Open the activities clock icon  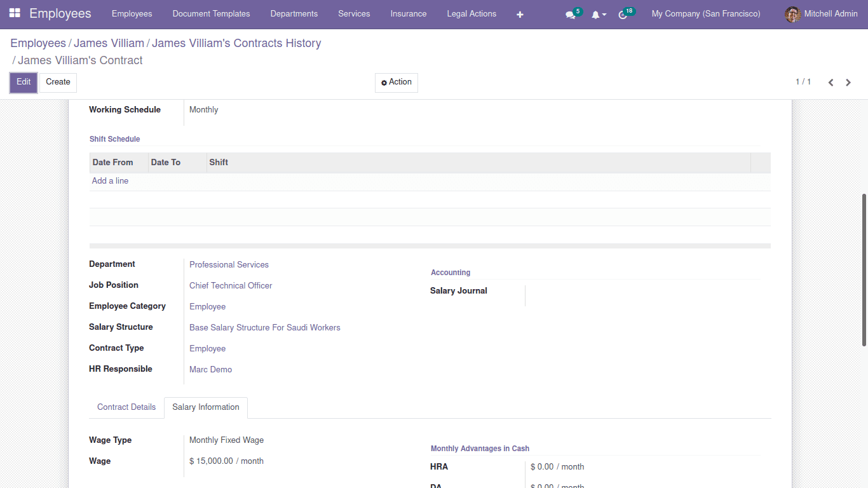623,14
